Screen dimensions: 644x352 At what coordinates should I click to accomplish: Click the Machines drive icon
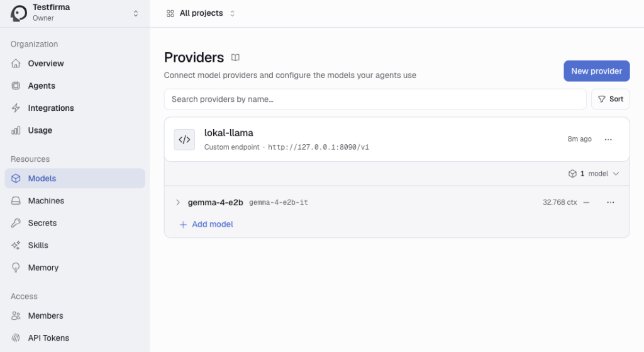(x=16, y=201)
